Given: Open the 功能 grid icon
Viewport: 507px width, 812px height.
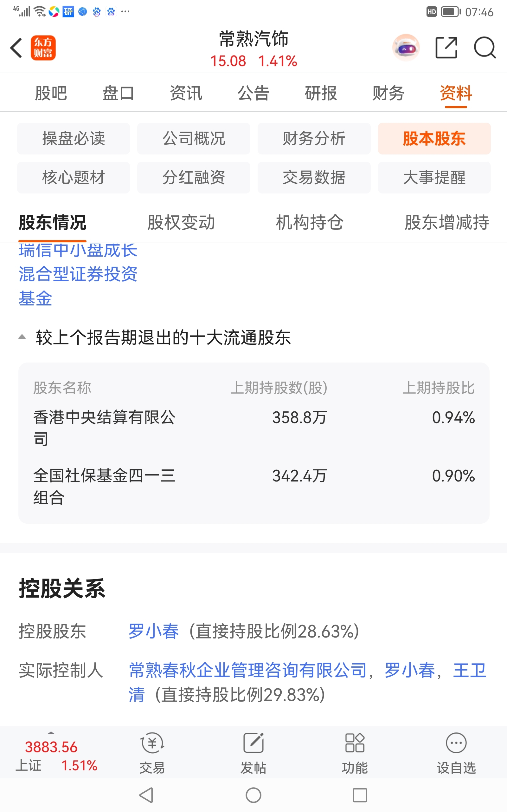Looking at the screenshot, I should point(355,743).
